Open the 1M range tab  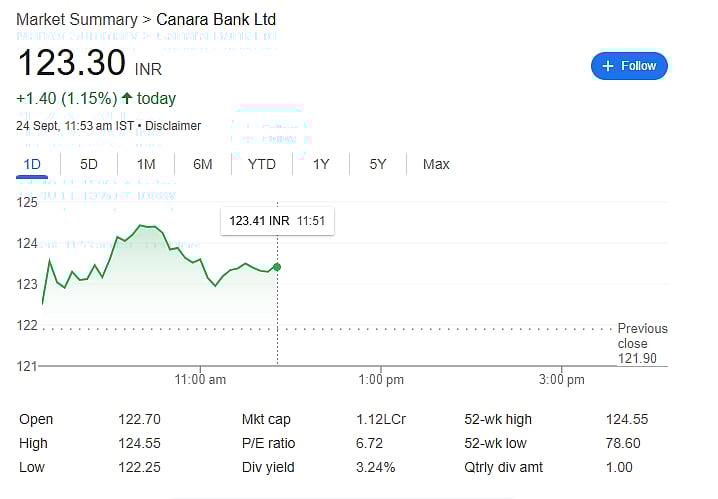(x=146, y=164)
